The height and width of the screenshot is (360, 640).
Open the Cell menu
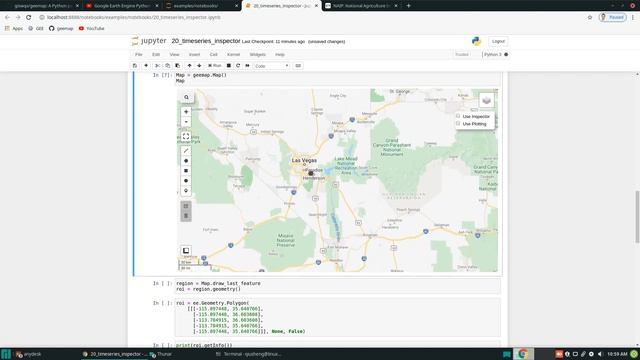click(x=213, y=54)
